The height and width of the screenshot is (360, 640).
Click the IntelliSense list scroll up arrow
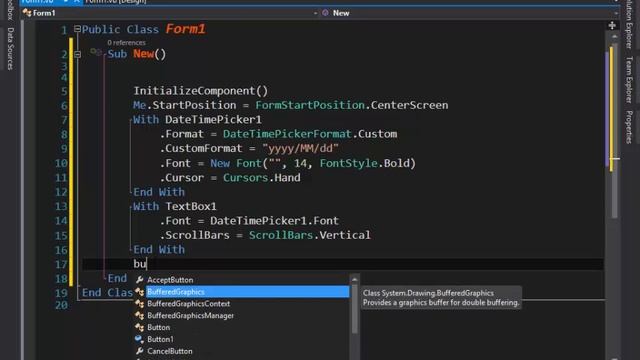click(354, 280)
